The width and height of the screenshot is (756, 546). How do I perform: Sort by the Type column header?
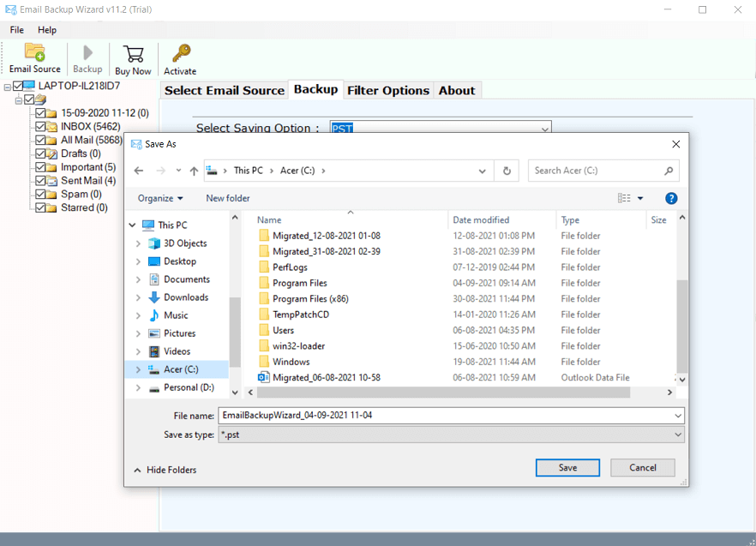point(601,220)
